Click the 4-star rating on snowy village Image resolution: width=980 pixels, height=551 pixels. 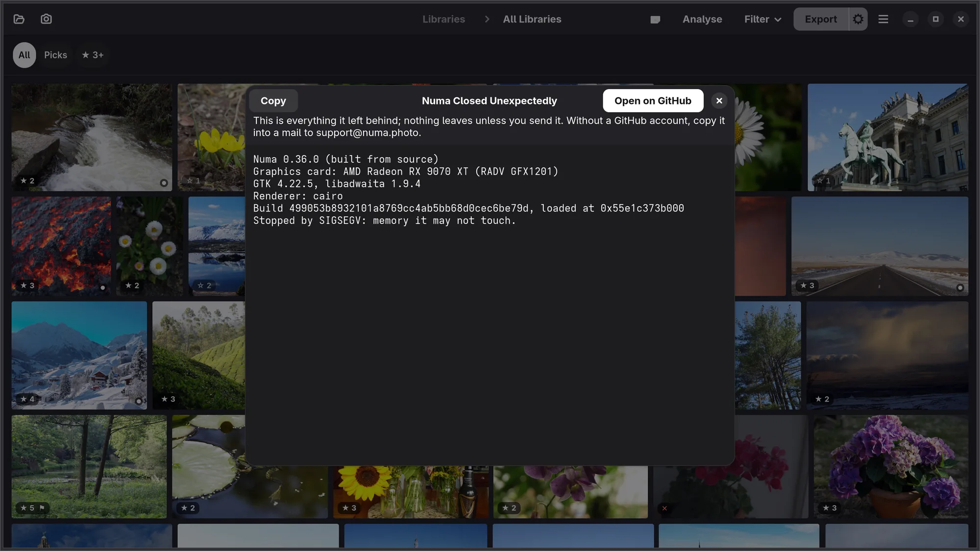tap(27, 399)
